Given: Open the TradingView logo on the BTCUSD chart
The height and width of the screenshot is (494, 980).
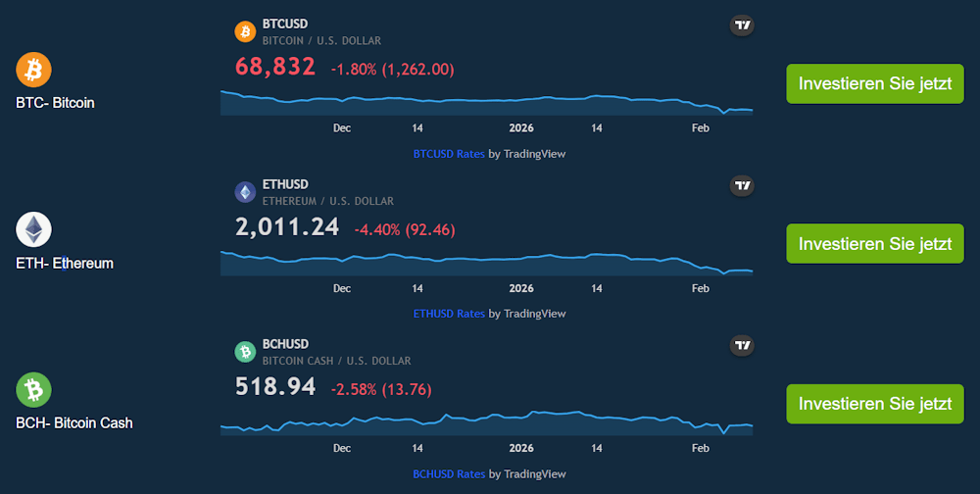Looking at the screenshot, I should point(743,26).
